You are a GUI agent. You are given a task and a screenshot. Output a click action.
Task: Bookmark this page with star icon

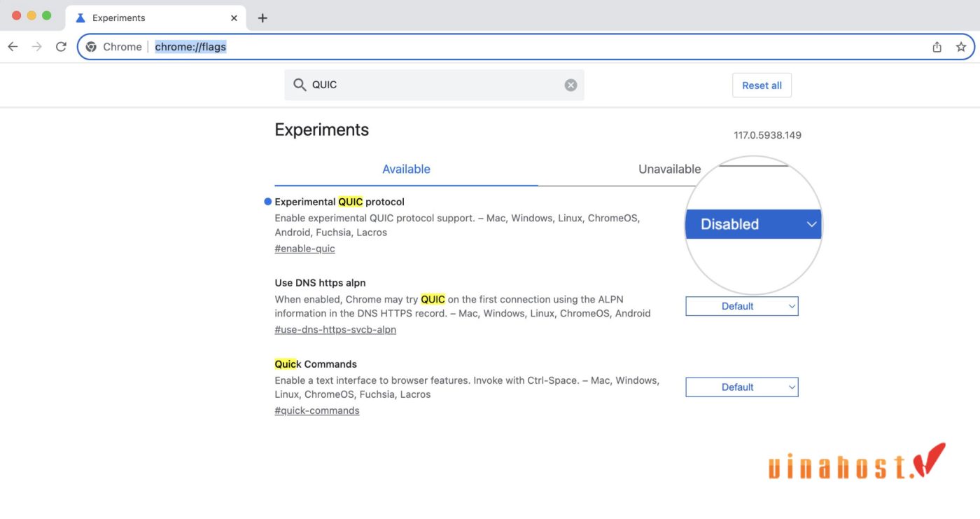point(960,47)
